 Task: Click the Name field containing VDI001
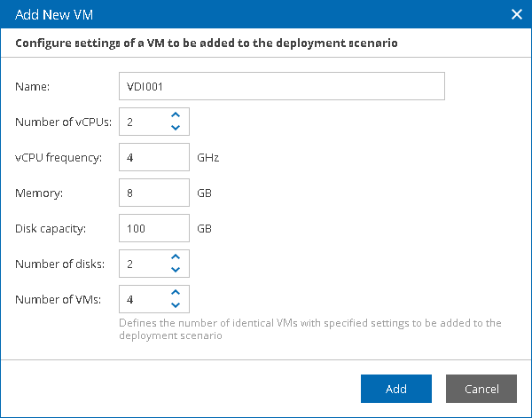pos(281,87)
